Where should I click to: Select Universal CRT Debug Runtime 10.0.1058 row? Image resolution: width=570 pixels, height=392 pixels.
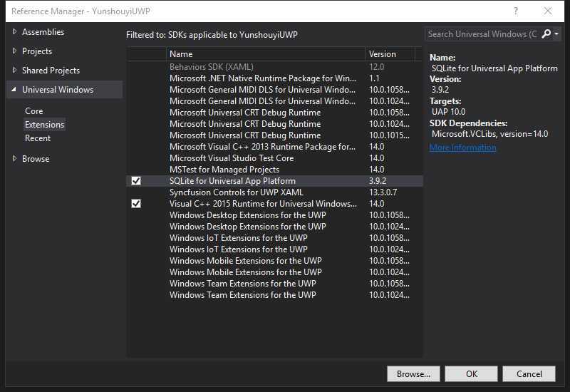275,113
